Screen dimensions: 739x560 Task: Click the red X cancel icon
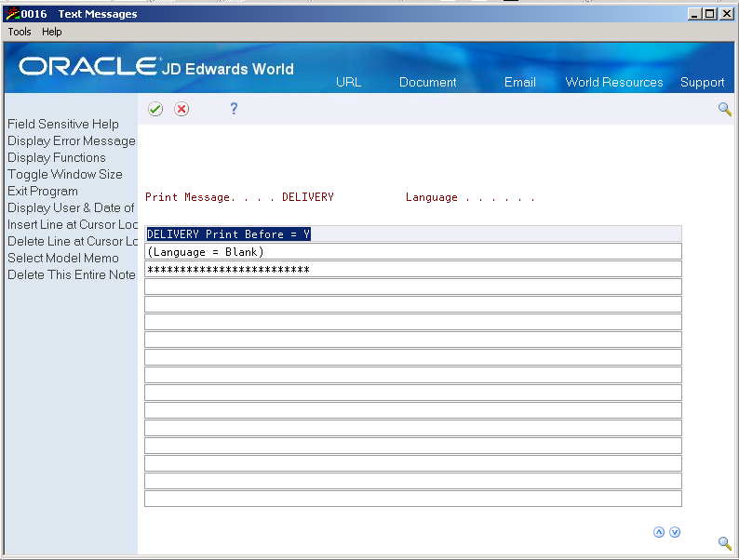181,109
